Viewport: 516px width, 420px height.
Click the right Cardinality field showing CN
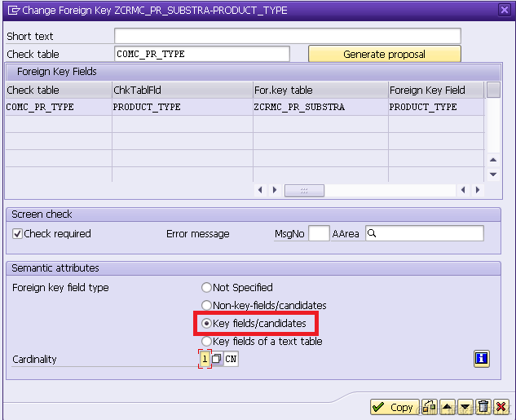pyautogui.click(x=231, y=359)
